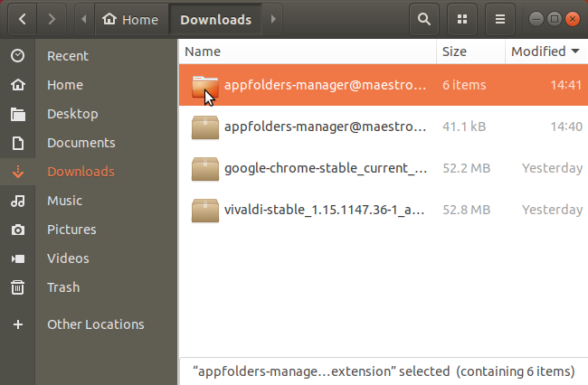Click the '52.2 MB' size cell
Image resolution: width=588 pixels, height=385 pixels.
pos(467,168)
